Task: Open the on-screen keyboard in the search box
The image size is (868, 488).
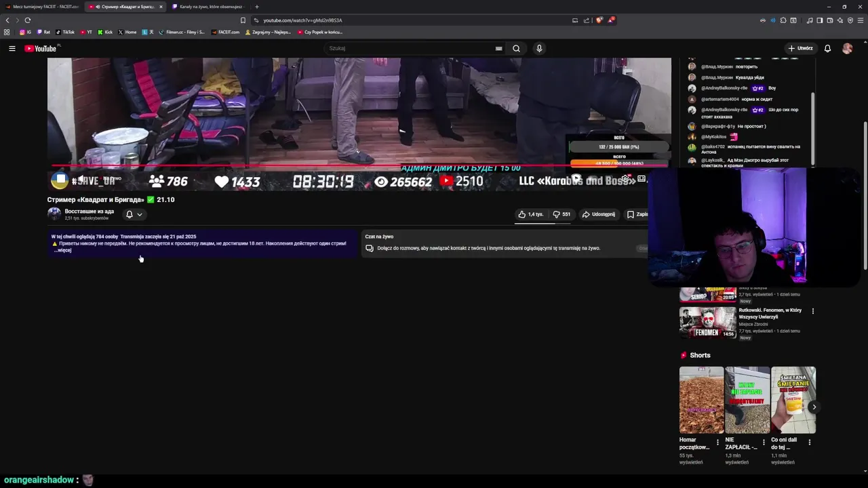Action: [x=498, y=48]
